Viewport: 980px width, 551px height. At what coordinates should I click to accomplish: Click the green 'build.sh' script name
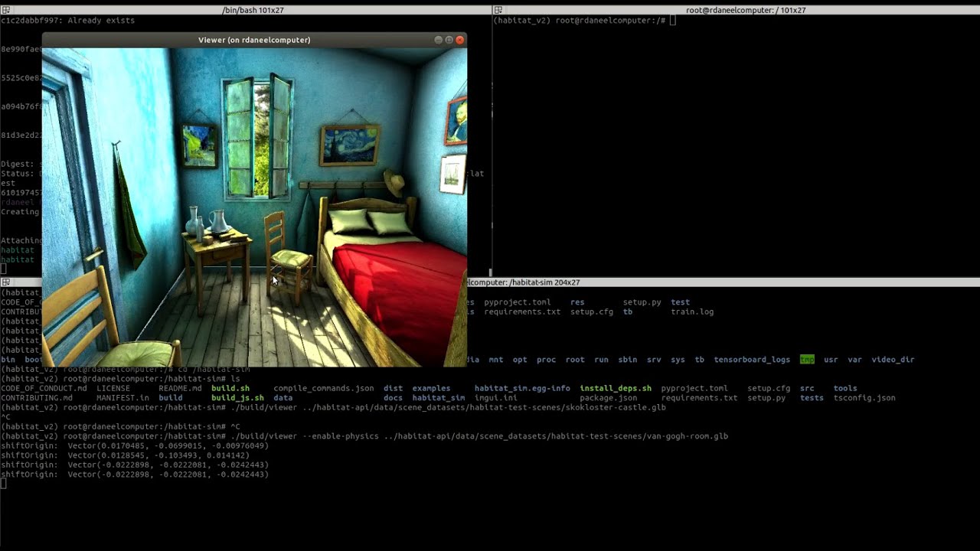coord(230,389)
